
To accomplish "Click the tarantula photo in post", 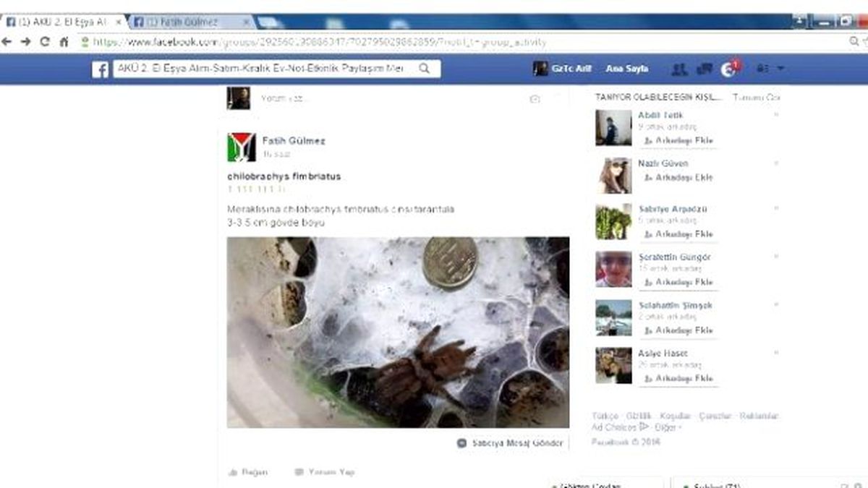I will point(398,332).
